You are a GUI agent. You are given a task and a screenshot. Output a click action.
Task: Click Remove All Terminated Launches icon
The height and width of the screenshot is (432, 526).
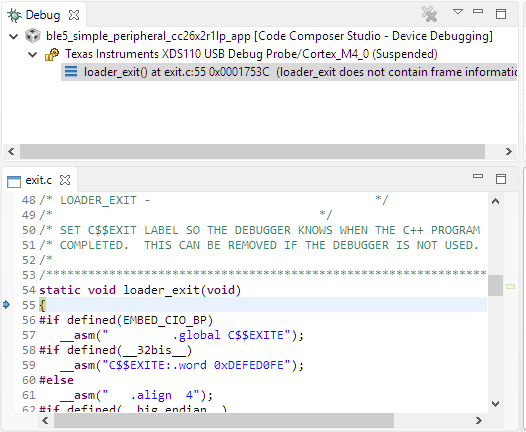click(429, 14)
